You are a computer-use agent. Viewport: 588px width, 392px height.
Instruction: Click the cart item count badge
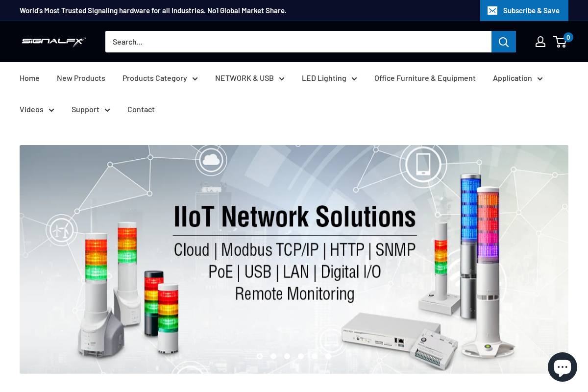pos(568,37)
